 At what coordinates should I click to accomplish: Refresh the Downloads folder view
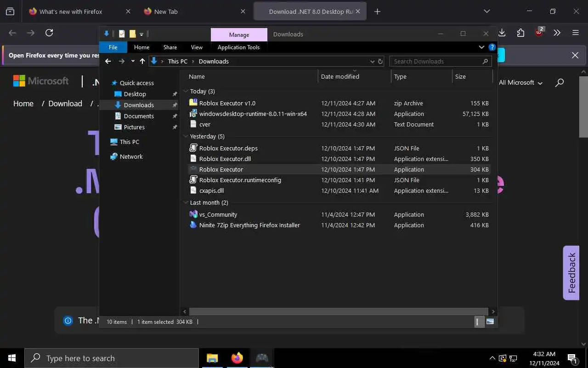[380, 61]
